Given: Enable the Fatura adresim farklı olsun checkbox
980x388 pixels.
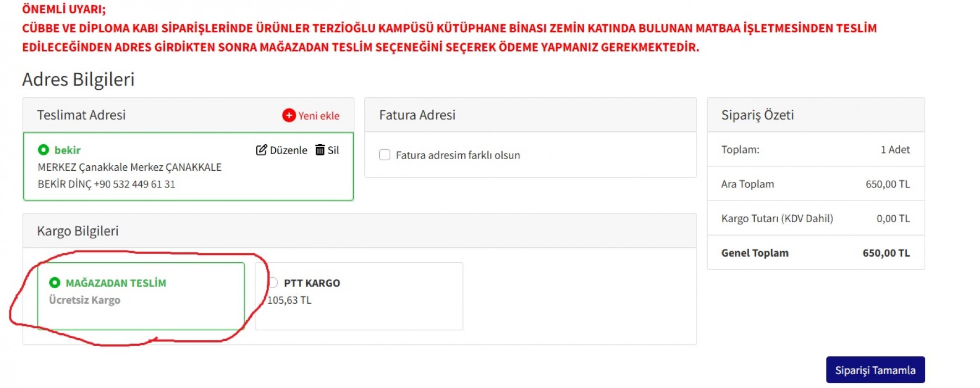Looking at the screenshot, I should pyautogui.click(x=385, y=155).
